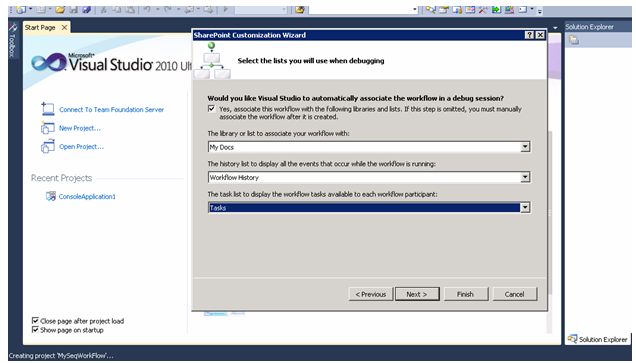
Task: Click the Finish button in wizard
Action: coord(466,294)
